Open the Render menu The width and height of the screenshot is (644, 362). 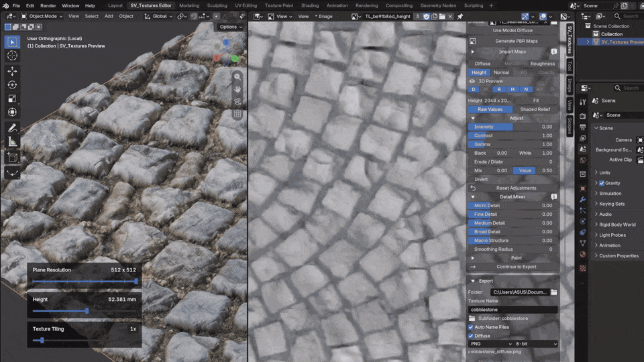click(x=48, y=6)
